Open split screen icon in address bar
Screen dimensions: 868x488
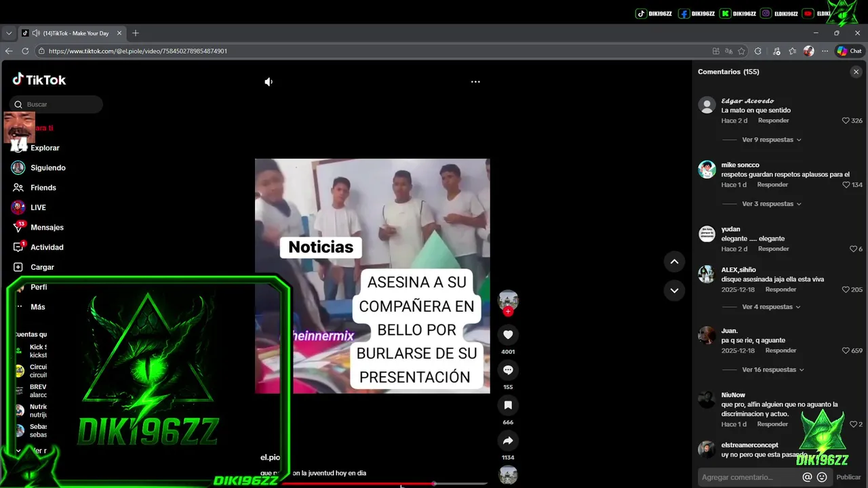point(716,51)
